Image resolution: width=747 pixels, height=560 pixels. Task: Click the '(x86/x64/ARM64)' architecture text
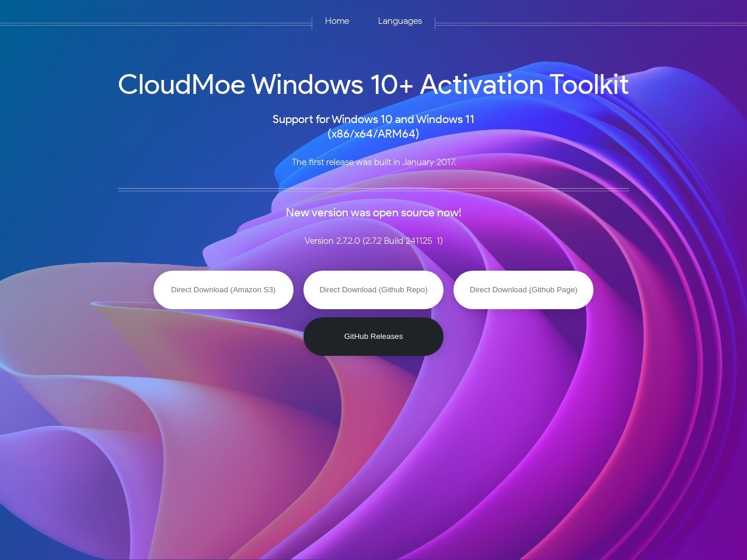[x=373, y=134]
